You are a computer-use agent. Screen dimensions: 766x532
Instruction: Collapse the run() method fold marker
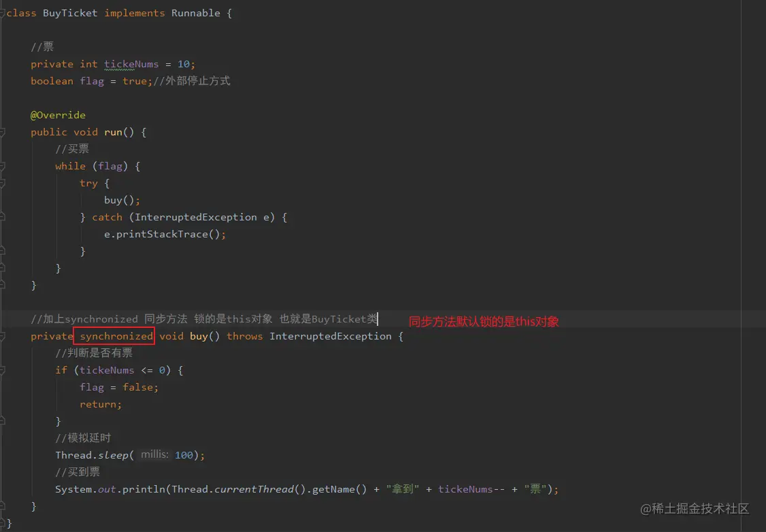(2, 132)
